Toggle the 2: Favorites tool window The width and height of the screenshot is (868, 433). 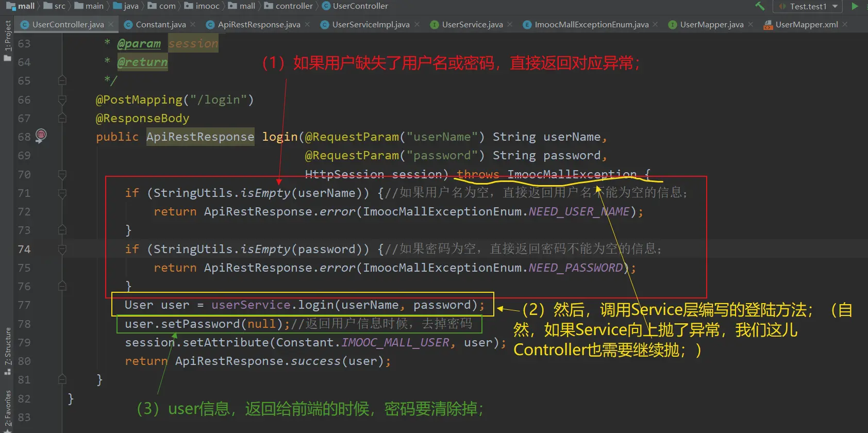point(7,410)
